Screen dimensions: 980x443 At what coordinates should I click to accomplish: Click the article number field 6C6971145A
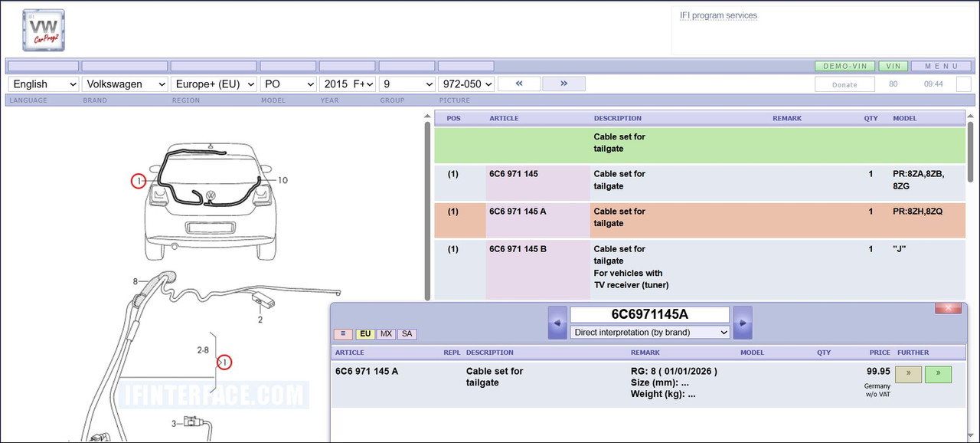650,314
